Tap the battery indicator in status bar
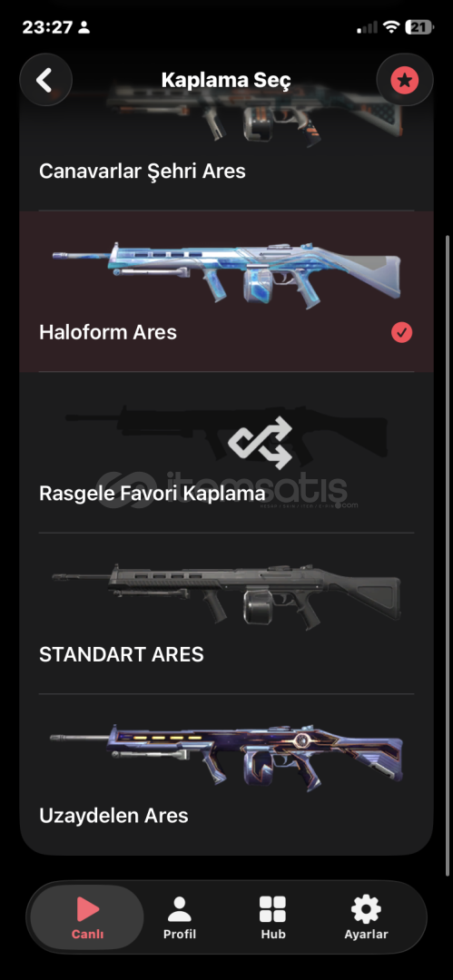 click(418, 27)
